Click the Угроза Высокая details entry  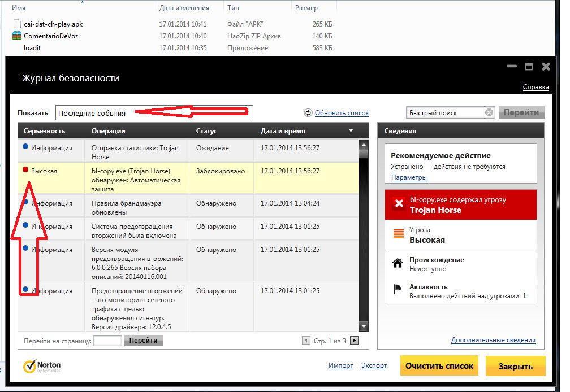click(460, 235)
